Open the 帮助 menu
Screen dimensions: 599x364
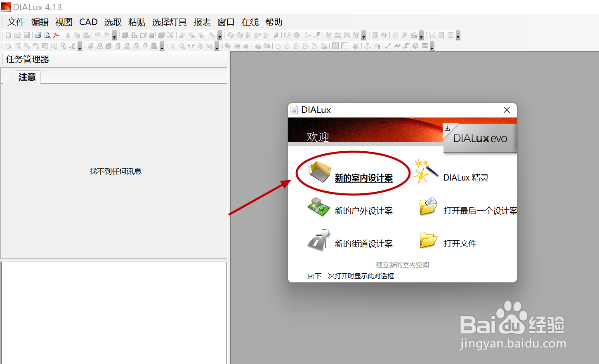coord(274,22)
